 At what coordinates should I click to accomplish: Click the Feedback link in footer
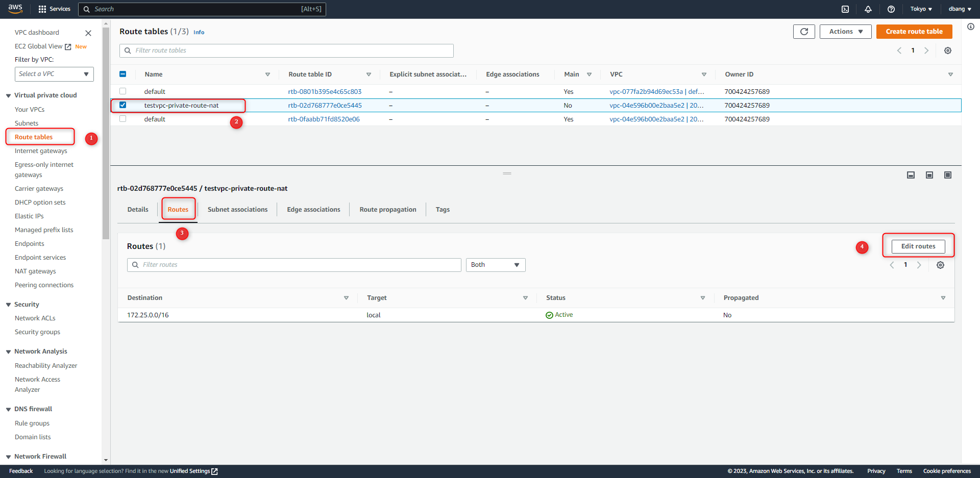click(21, 471)
